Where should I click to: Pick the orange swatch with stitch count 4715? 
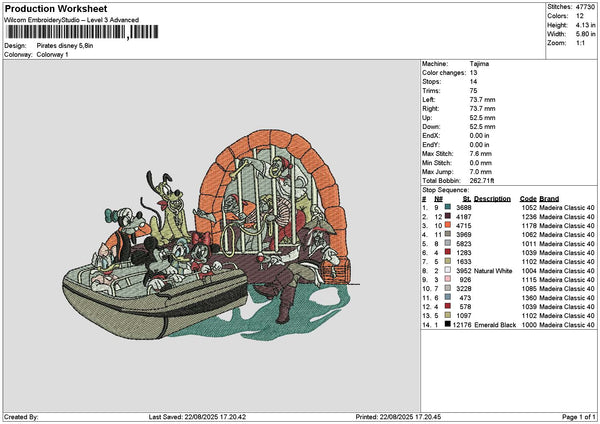tap(447, 225)
